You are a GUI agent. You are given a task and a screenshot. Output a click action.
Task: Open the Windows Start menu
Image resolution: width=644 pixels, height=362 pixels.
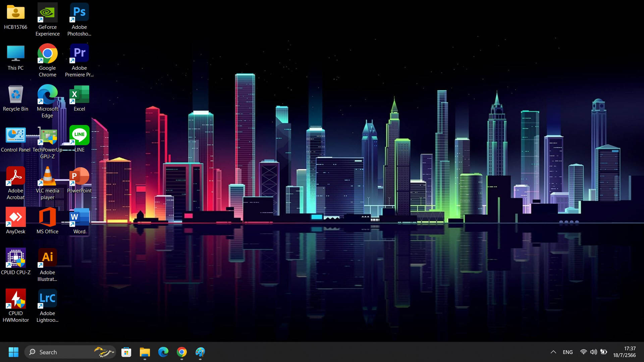click(13, 352)
